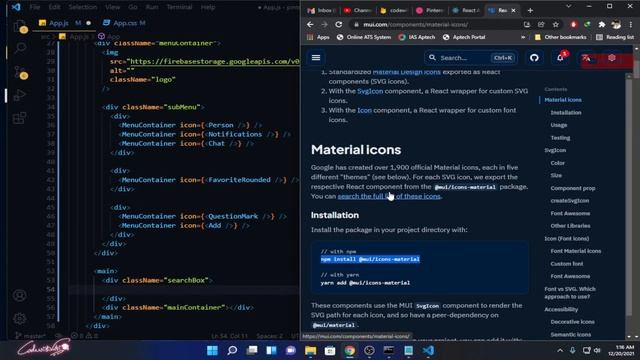Open the Chrome profile avatar
640x360 pixels.
click(616, 24)
